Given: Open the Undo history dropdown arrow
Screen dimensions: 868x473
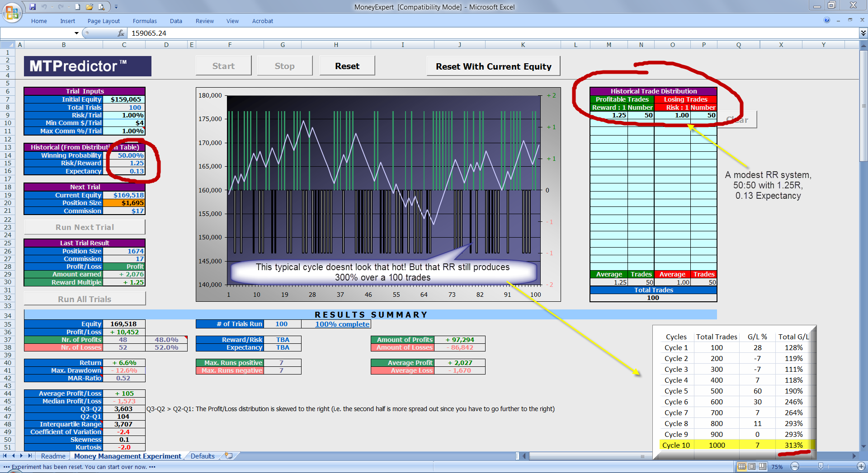Looking at the screenshot, I should tap(51, 7).
